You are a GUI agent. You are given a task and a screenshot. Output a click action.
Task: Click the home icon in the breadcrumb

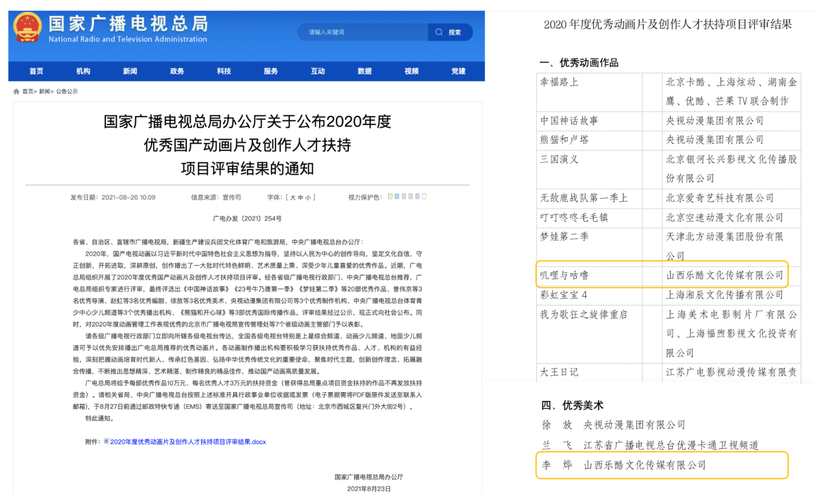click(17, 91)
